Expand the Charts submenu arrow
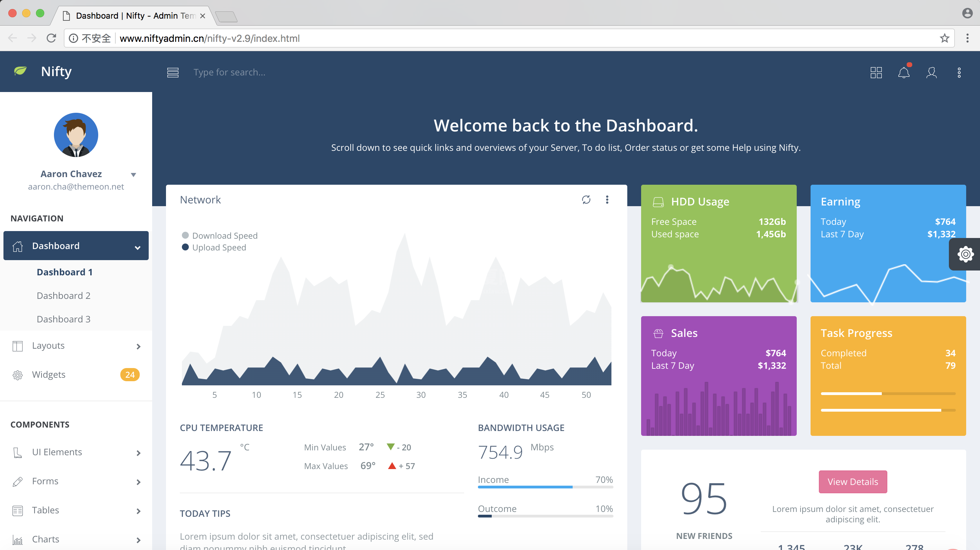This screenshot has width=980, height=550. coord(138,540)
